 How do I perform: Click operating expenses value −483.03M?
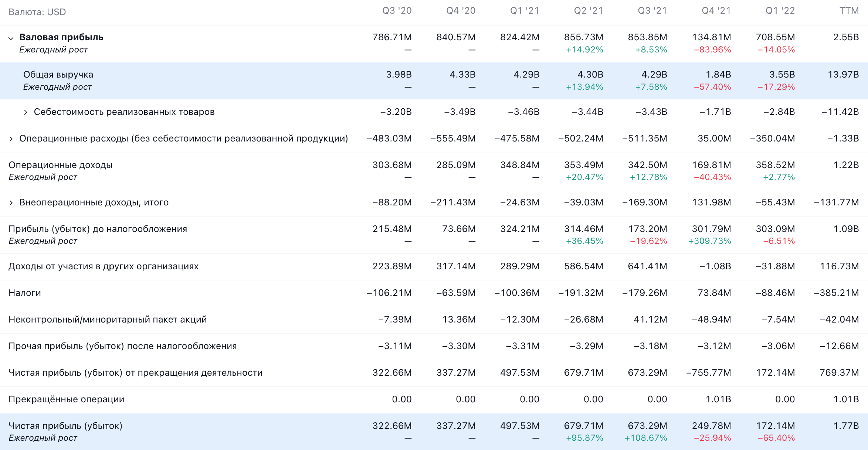click(389, 139)
